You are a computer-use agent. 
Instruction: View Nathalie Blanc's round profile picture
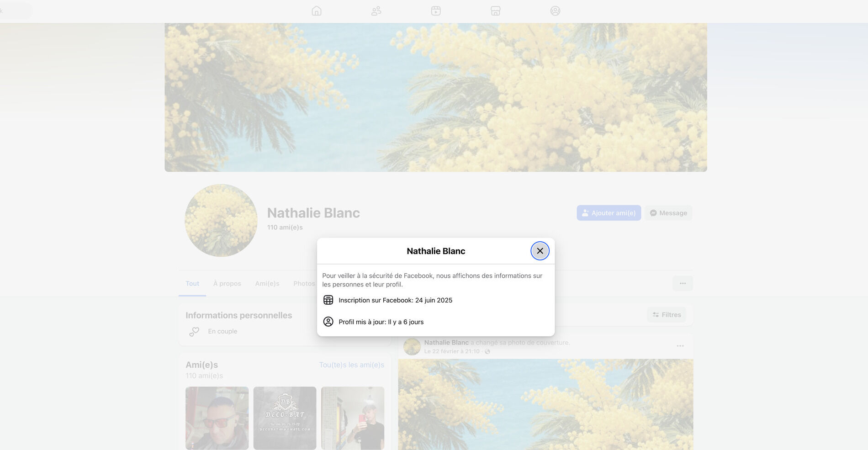pos(221,221)
